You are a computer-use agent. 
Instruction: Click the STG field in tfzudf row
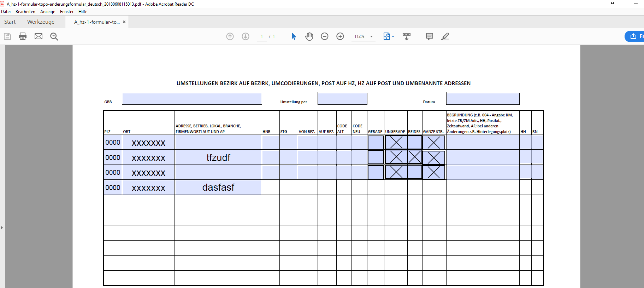289,157
